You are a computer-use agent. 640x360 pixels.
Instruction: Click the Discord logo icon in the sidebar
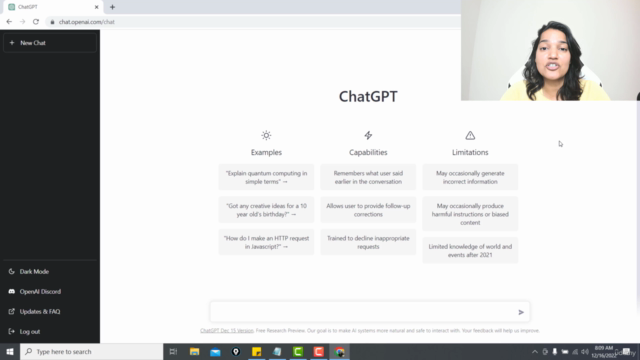11,291
